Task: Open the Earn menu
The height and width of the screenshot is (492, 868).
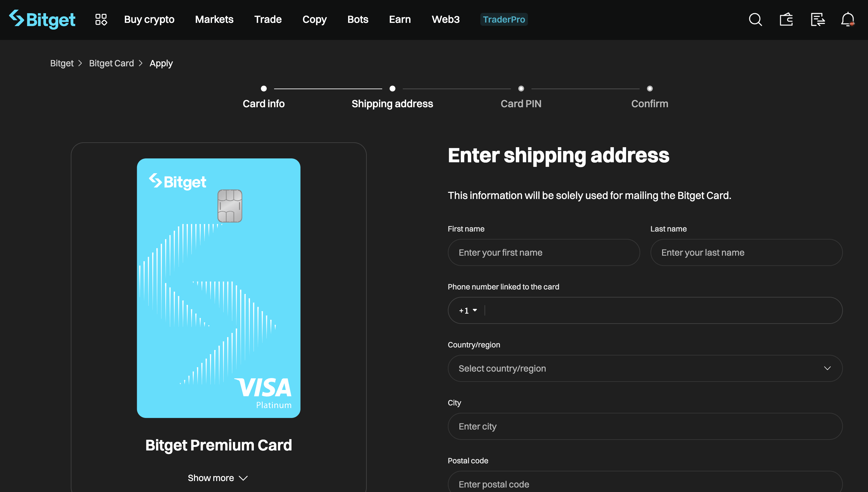Action: coord(400,19)
